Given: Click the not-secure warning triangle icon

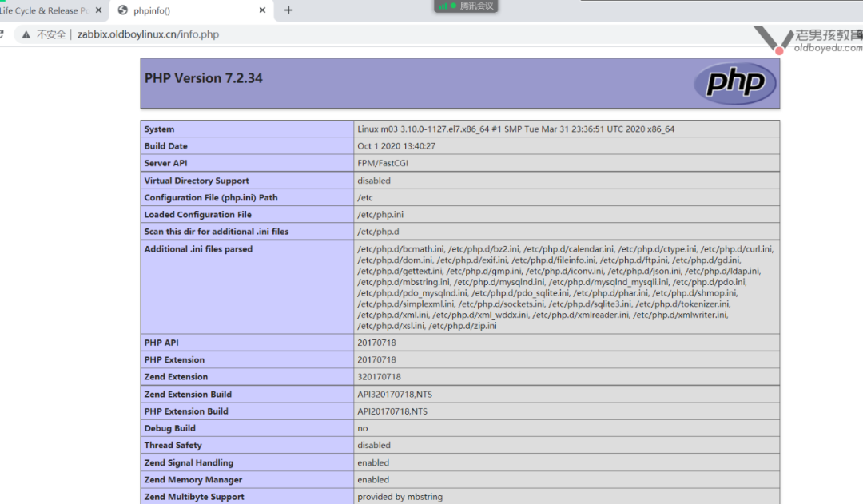Looking at the screenshot, I should (26, 34).
